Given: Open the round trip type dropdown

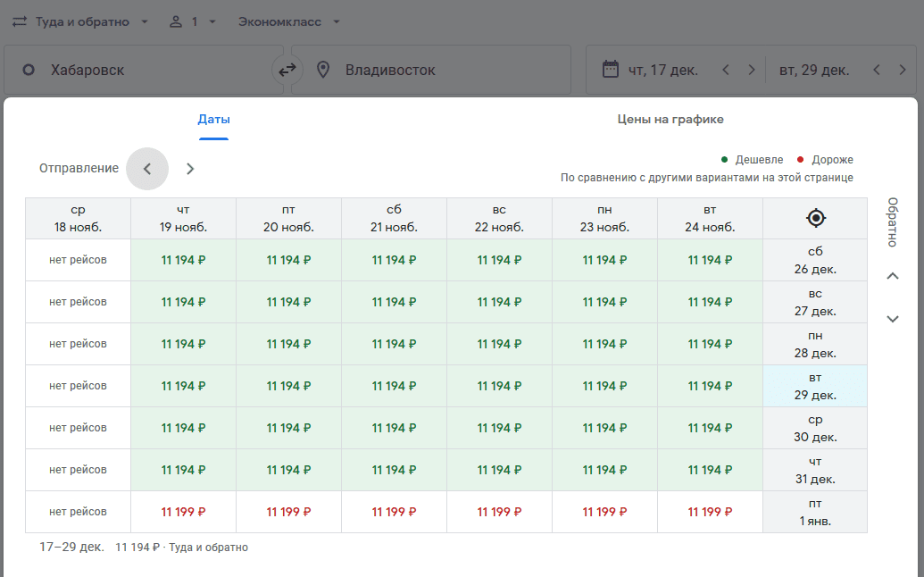Looking at the screenshot, I should 82,21.
